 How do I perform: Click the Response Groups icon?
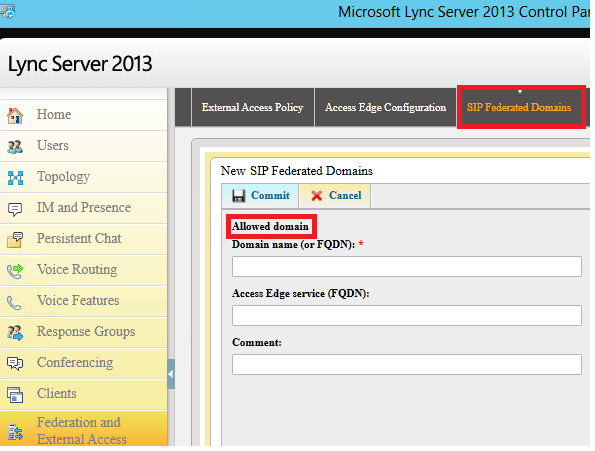[x=15, y=333]
